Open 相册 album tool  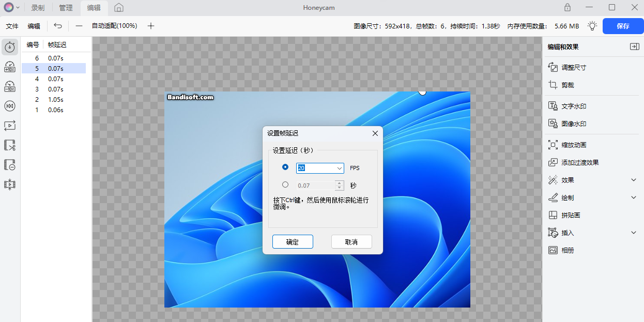561,251
